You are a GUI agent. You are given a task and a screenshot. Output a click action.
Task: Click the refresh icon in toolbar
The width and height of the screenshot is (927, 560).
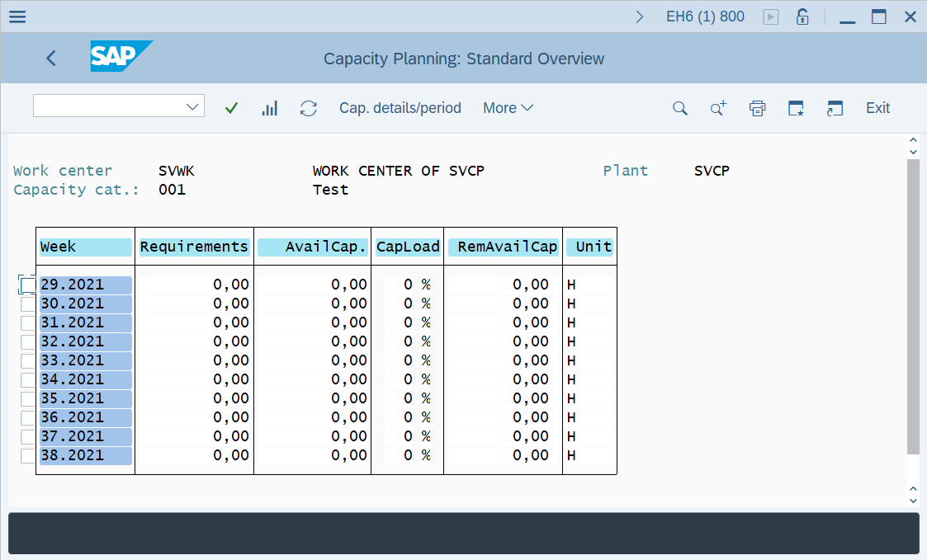tap(308, 107)
